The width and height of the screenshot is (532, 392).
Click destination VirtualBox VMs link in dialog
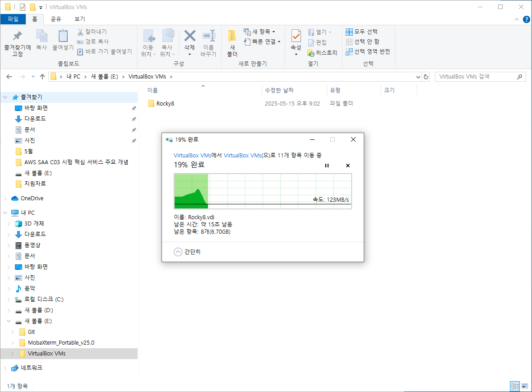tap(243, 155)
